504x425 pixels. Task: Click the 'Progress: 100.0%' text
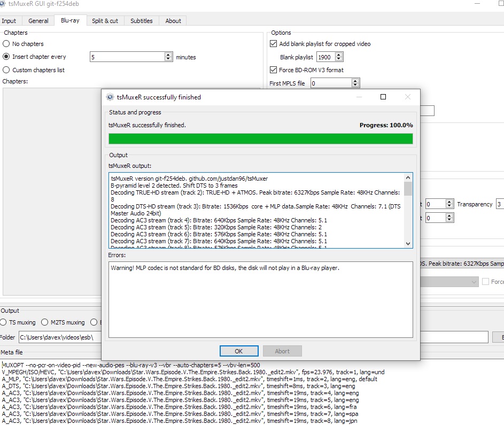click(386, 125)
